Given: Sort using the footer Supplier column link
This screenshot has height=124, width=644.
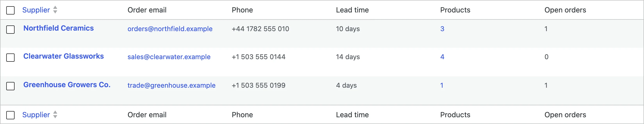Looking at the screenshot, I should 36,115.
